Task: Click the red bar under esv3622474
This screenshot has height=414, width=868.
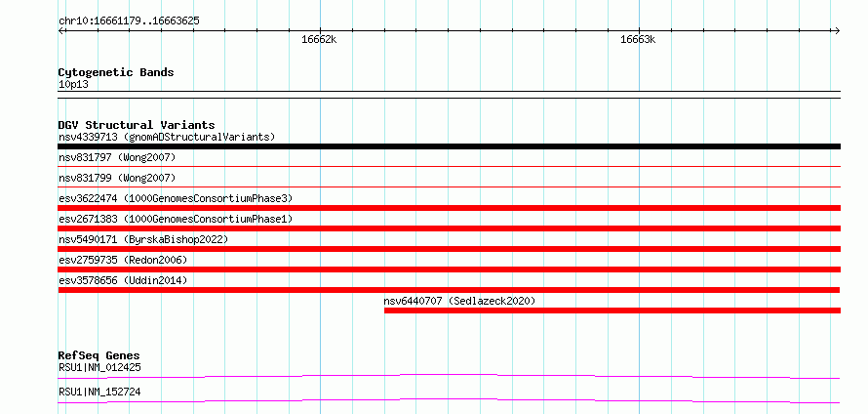Action: coord(449,208)
